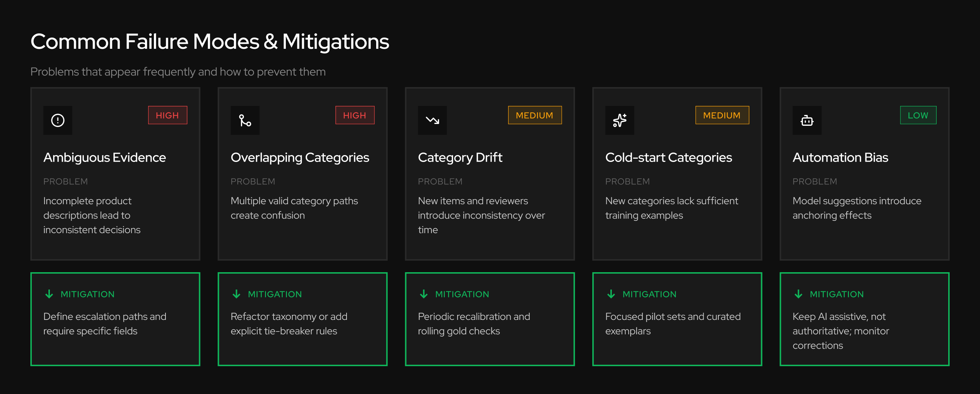The height and width of the screenshot is (394, 980).
Task: Click the down arrow beside the Category Drift MITIGATION label
Action: click(x=424, y=294)
